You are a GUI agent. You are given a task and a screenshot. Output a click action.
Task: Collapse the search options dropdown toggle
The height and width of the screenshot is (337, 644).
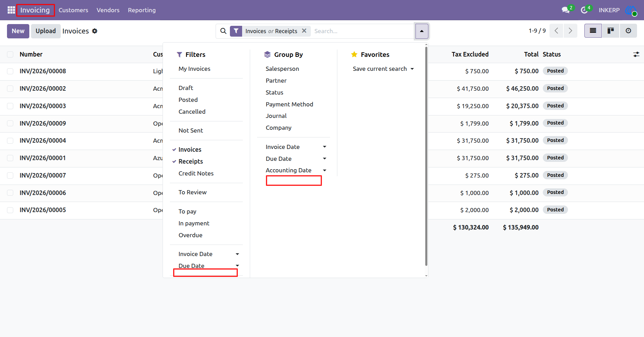coord(422,31)
